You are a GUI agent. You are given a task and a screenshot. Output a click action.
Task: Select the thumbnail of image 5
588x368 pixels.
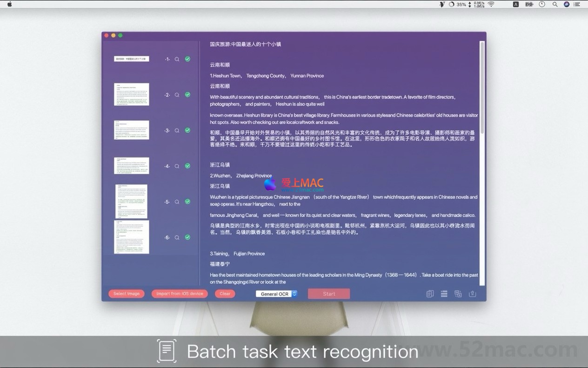click(132, 202)
